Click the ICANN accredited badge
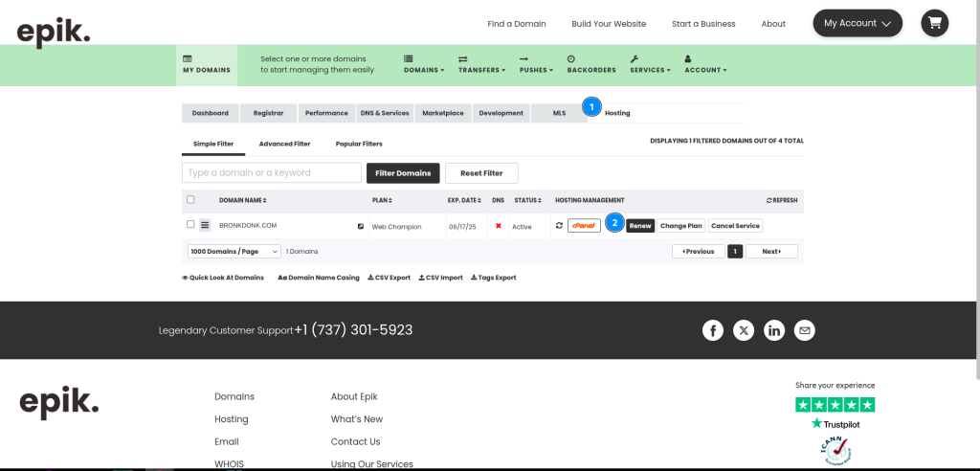The width and height of the screenshot is (980, 471). click(835, 450)
